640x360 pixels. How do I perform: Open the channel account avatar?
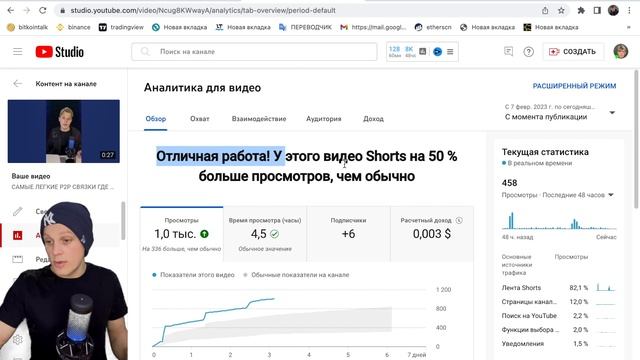click(620, 51)
